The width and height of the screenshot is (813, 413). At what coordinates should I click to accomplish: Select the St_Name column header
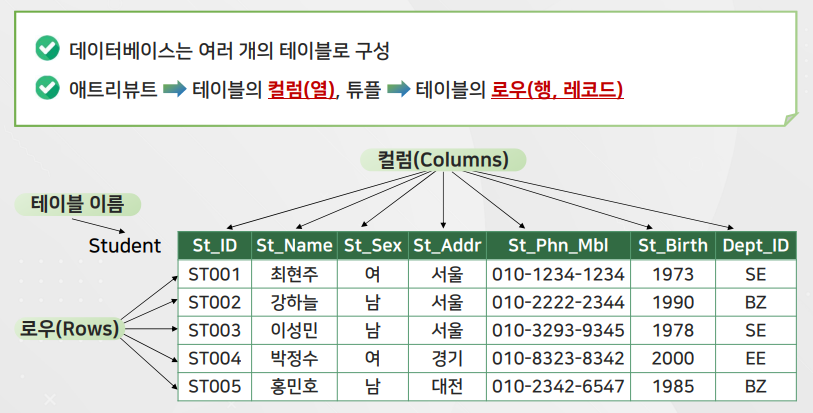click(293, 245)
